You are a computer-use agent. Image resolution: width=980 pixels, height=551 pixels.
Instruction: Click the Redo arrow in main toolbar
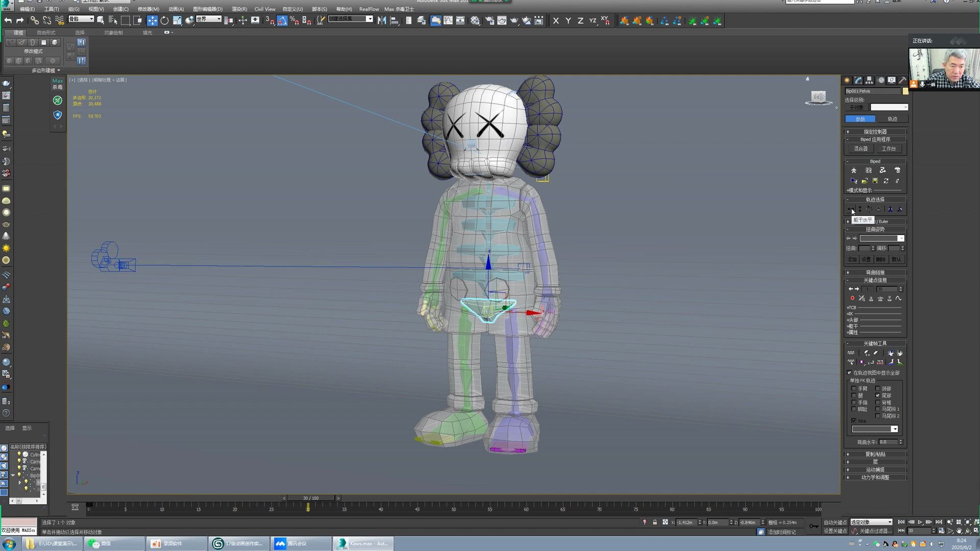(x=20, y=20)
